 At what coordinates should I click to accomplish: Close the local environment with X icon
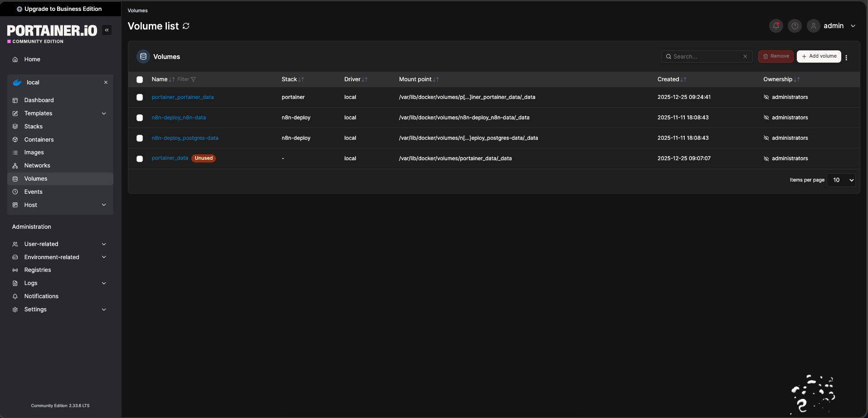click(106, 83)
